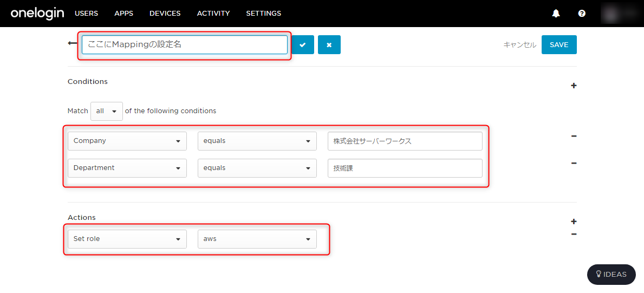Open the aws role dropdown
This screenshot has width=644, height=293.
[x=257, y=239]
